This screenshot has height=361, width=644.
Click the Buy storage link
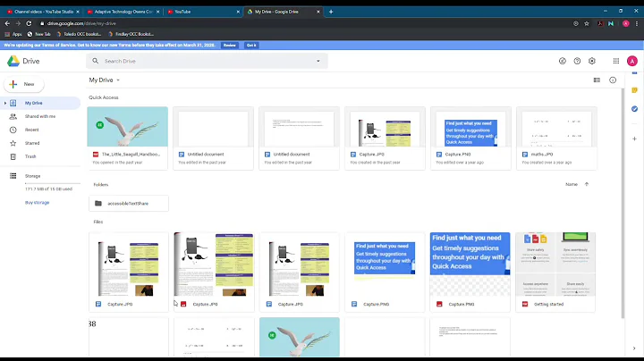pos(37,203)
